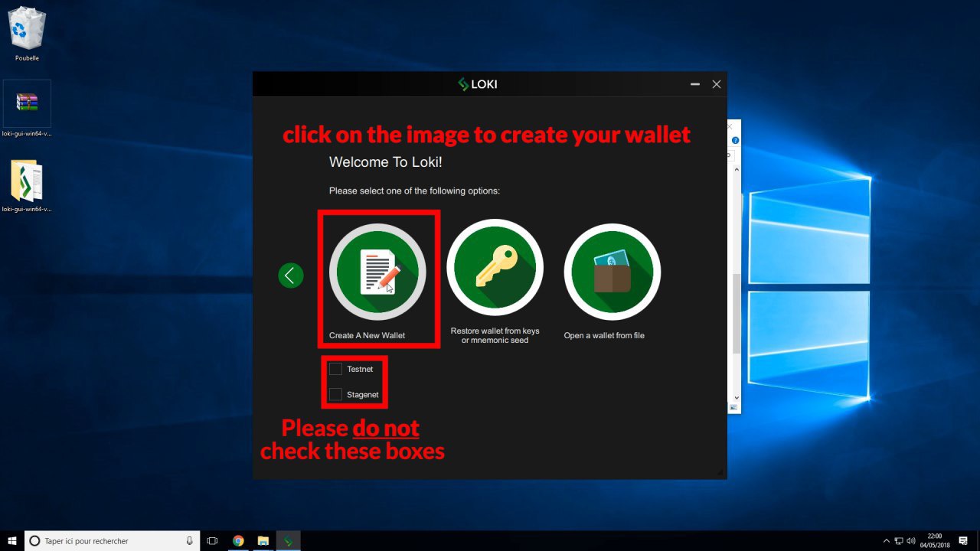Open the clock showing 22:00 04/05/2018
The height and width of the screenshot is (551, 980).
coord(934,540)
